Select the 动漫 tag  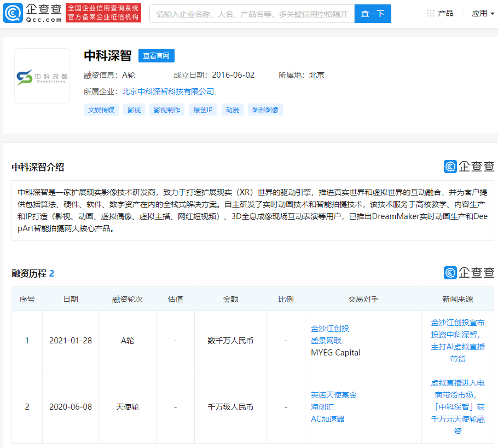point(233,110)
